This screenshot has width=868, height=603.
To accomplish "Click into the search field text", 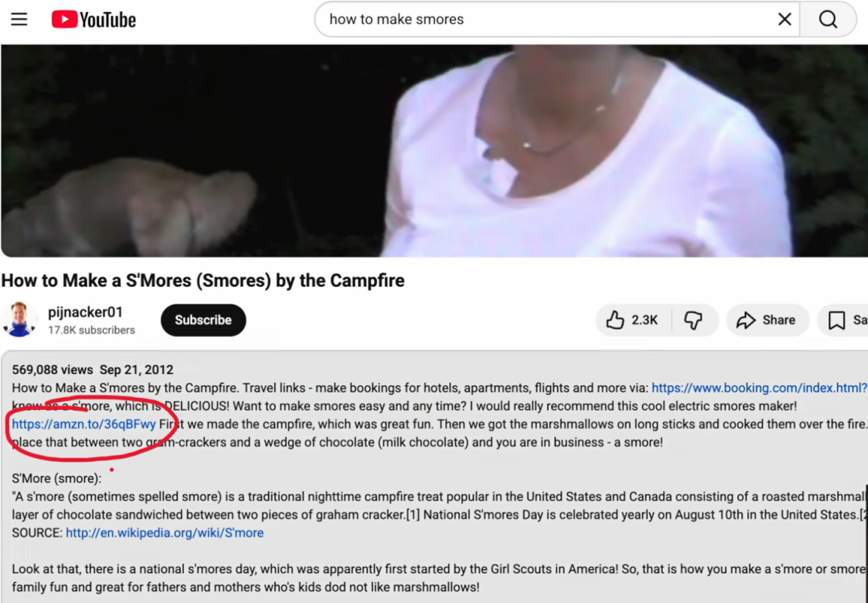I will (396, 19).
